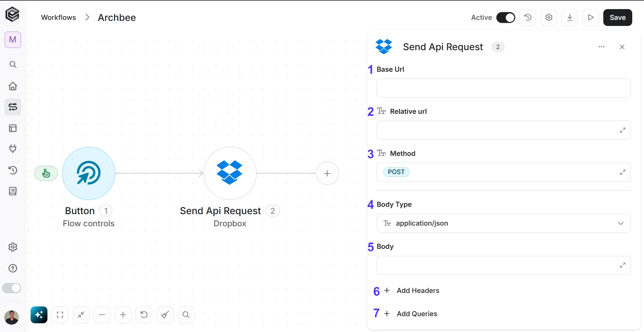Add a new step after the Dropbox node
This screenshot has width=644, height=332.
(x=327, y=173)
